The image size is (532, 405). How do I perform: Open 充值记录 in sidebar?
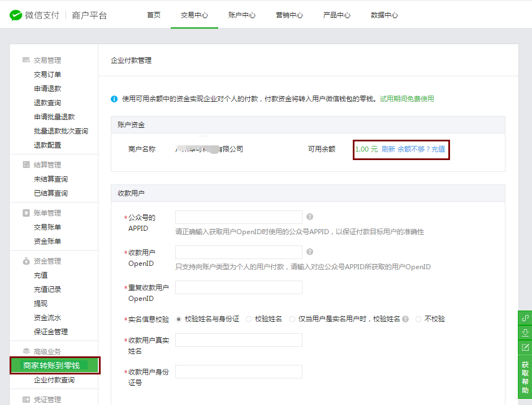tap(47, 290)
